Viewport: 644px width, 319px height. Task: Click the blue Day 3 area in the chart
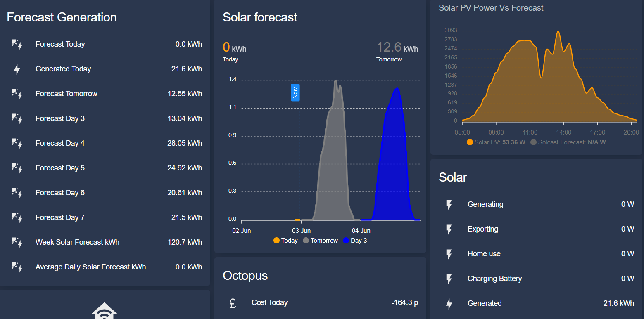point(392,173)
